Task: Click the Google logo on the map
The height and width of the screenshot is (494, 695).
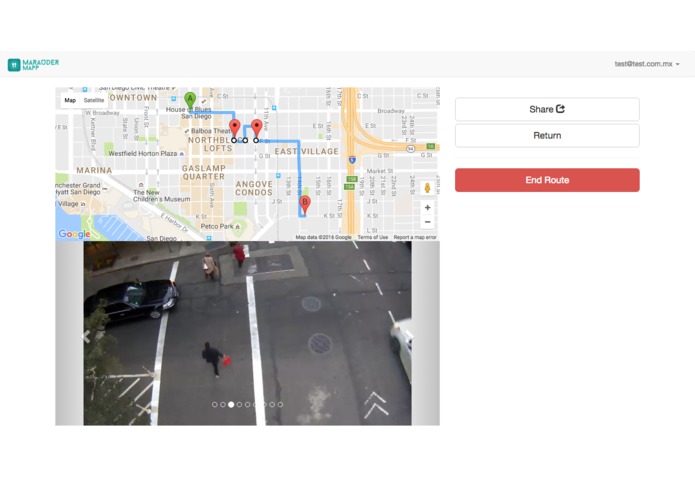Action: [74, 234]
